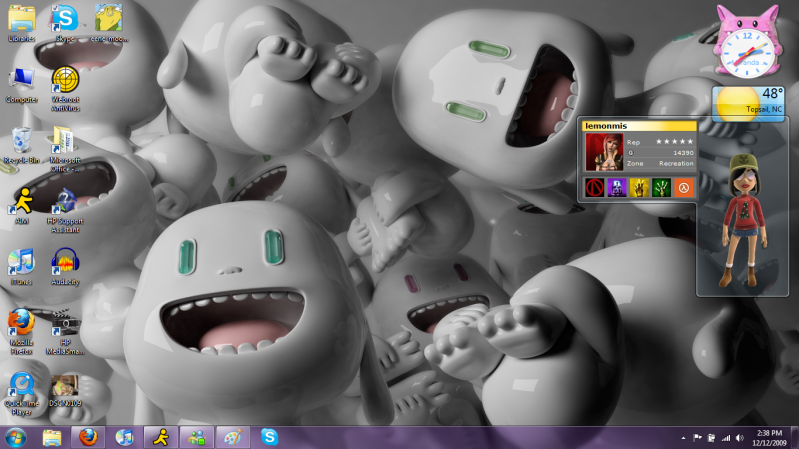This screenshot has width=799, height=449.
Task: Select the Skype desktop shortcut
Action: (x=65, y=23)
